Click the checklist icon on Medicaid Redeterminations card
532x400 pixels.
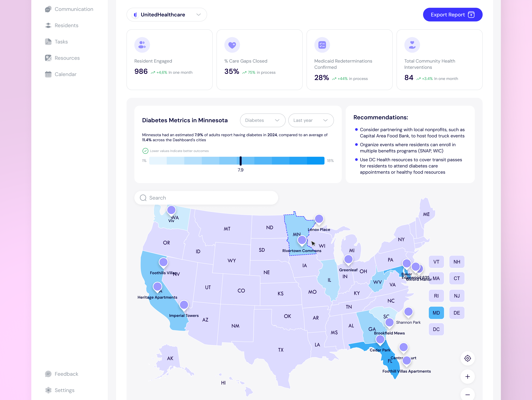322,45
